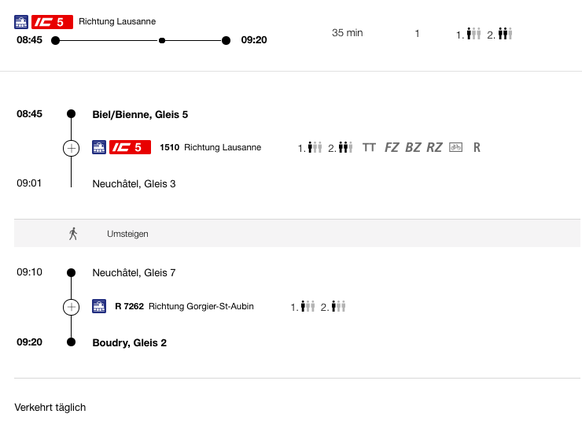Click the 2nd class occupancy icon on R 7262
The height and width of the screenshot is (436, 582).
[333, 306]
